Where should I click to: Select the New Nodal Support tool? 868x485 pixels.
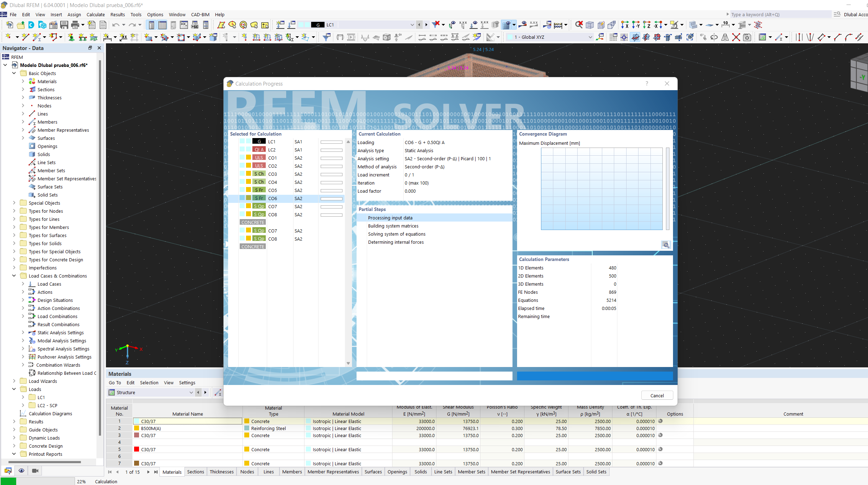71,37
